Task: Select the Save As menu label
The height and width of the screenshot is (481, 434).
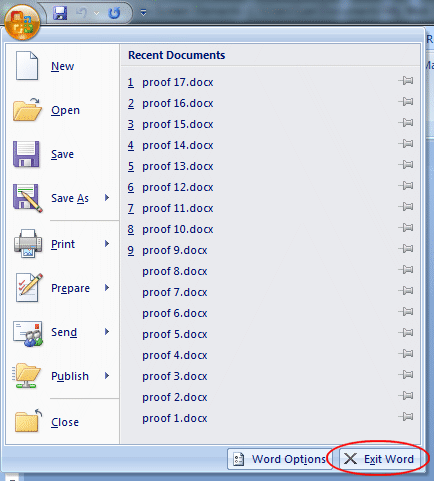Action: (x=70, y=198)
